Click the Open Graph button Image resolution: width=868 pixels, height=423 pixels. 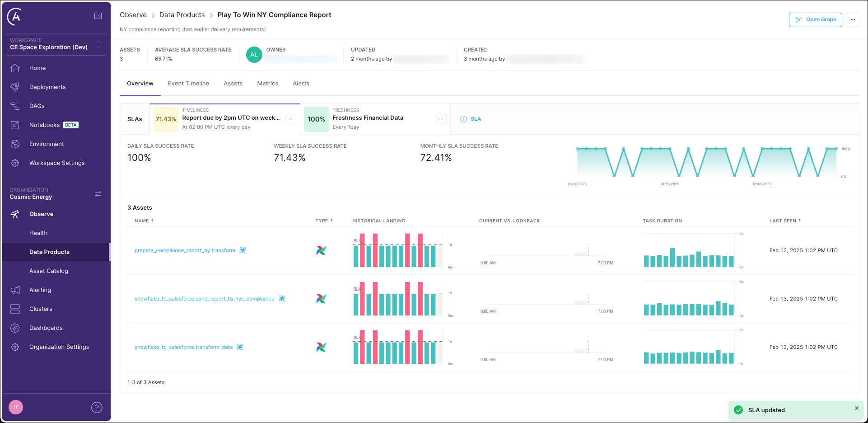click(815, 20)
